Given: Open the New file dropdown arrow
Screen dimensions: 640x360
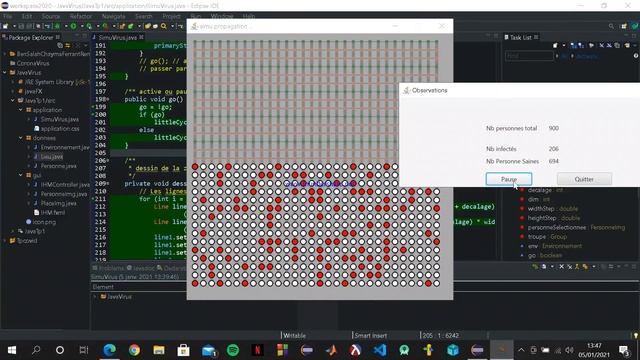Looking at the screenshot, I should click(x=14, y=26).
